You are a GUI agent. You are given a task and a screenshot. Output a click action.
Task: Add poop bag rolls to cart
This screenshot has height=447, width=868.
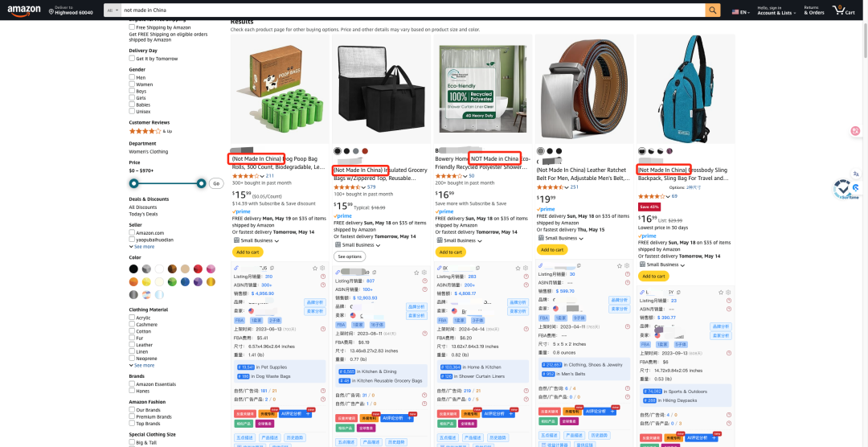(x=248, y=252)
